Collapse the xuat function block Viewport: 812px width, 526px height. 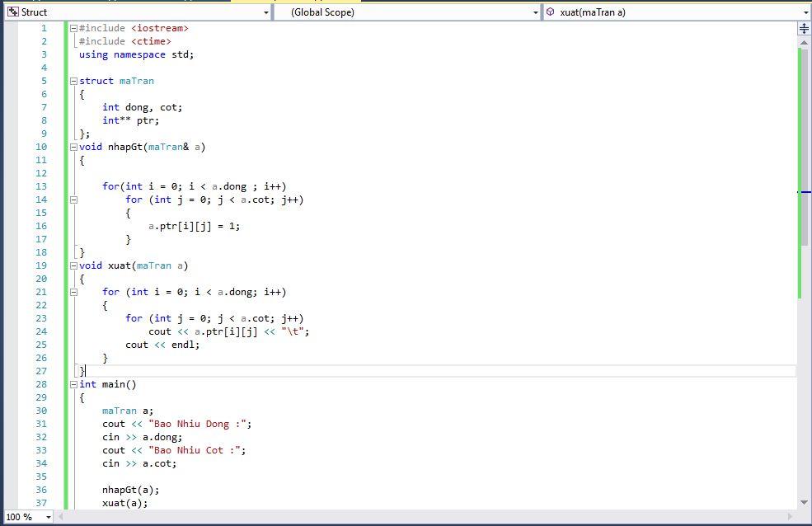pos(74,265)
